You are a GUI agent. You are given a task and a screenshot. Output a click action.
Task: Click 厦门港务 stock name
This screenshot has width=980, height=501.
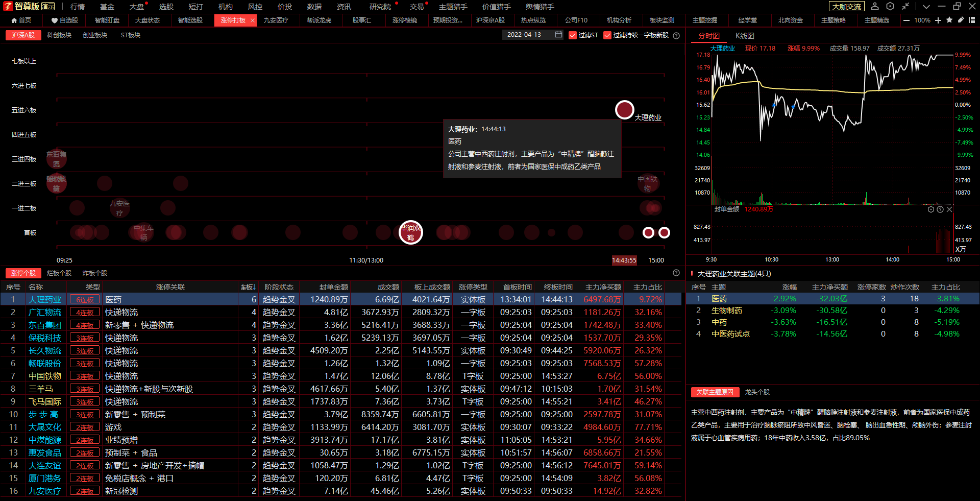coord(45,479)
